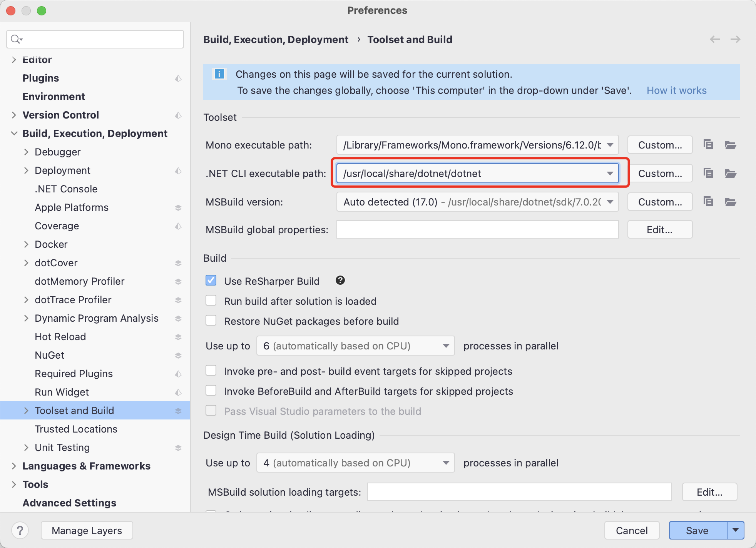756x548 pixels.
Task: Browse folder for .NET CLI executable path
Action: [x=731, y=173]
